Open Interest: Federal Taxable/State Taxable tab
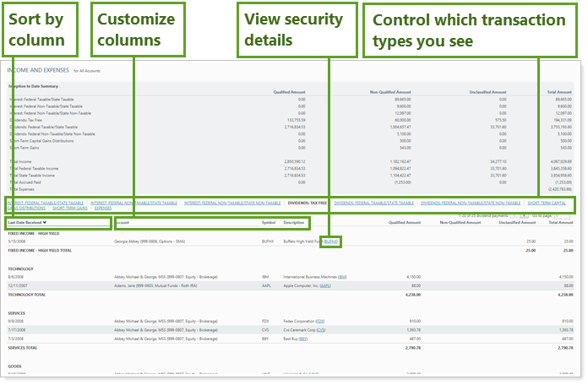Screen dimensions: 588x385 (46, 203)
